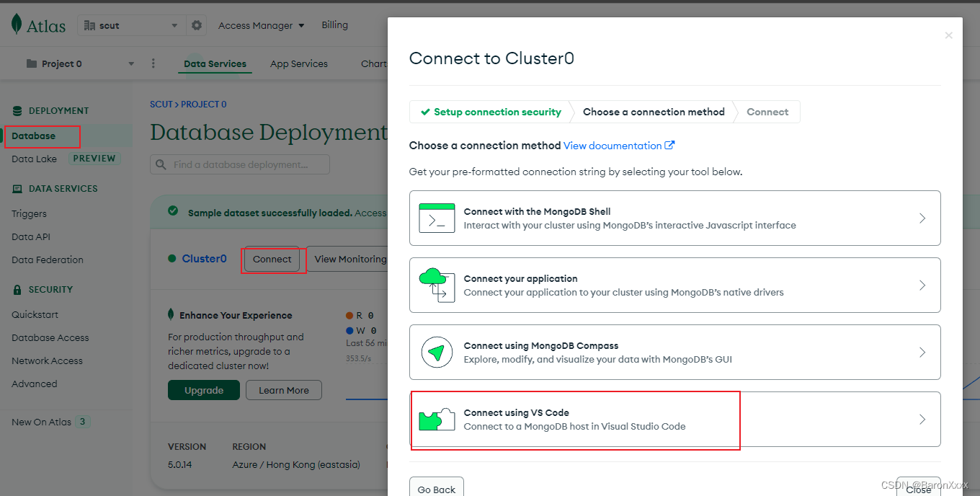Click the project folder icon
The width and height of the screenshot is (980, 496).
click(32, 63)
